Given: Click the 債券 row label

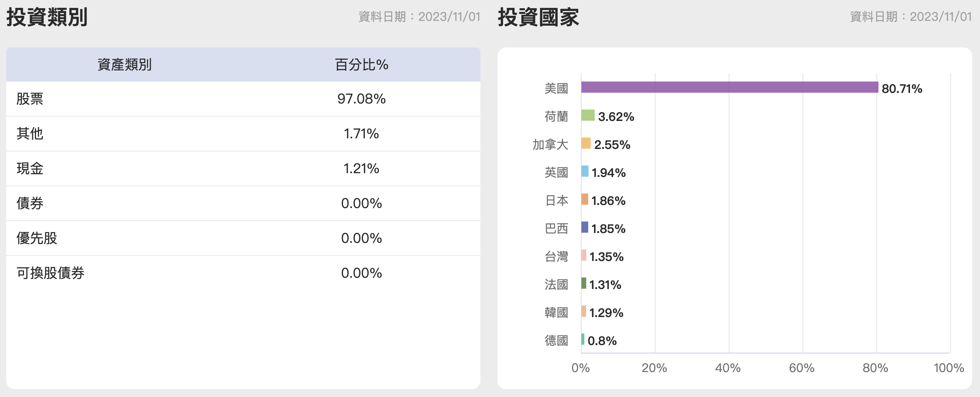Looking at the screenshot, I should point(30,203).
